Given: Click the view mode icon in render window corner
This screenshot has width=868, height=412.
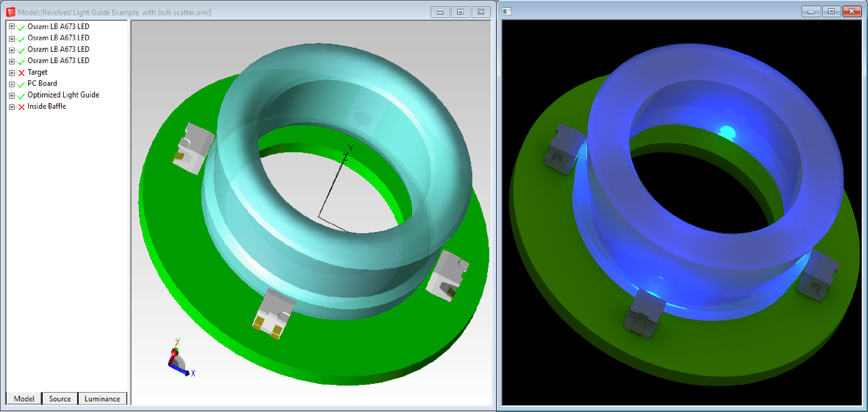Looking at the screenshot, I should [x=506, y=11].
